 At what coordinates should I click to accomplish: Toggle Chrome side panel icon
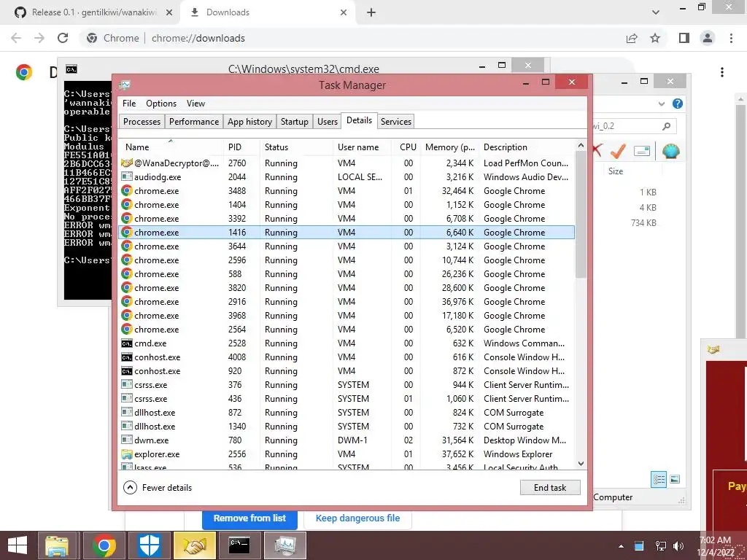(x=684, y=38)
